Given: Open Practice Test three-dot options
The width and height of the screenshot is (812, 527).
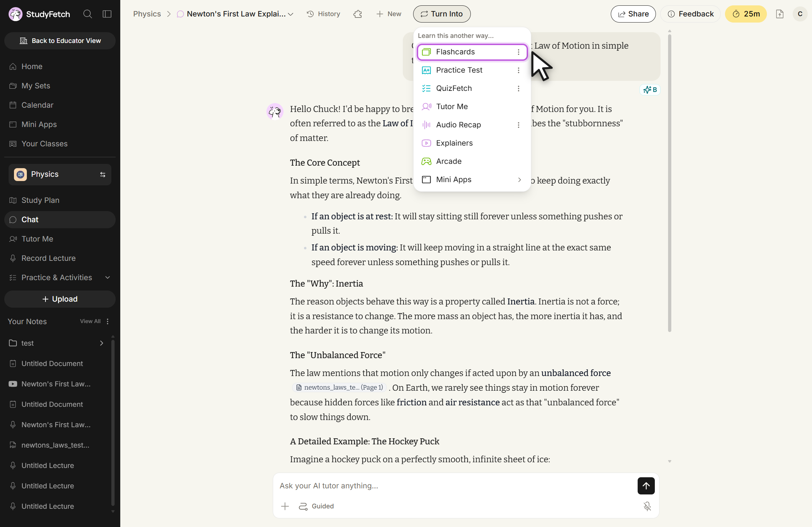Looking at the screenshot, I should click(518, 70).
